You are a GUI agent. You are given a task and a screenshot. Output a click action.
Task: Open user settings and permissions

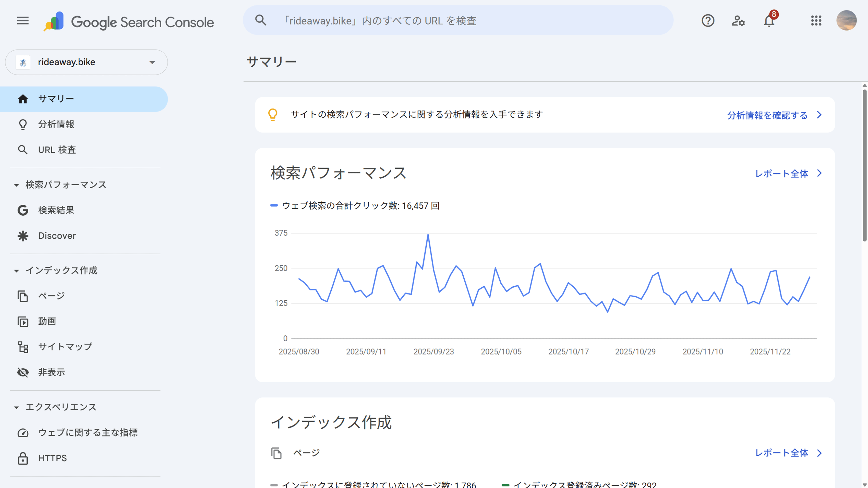[x=738, y=21]
